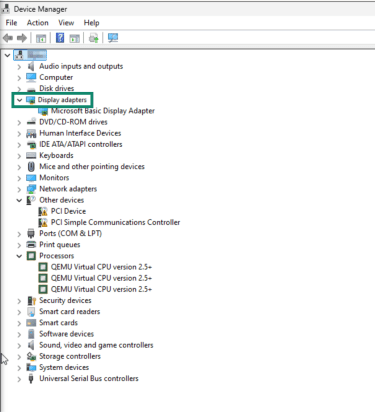Click the Audio inputs and outputs speaker icon
This screenshot has width=375, height=412.
(31, 66)
